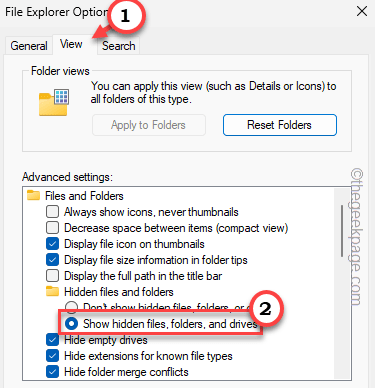Click the Advanced settings scrollbar thumb
The image size is (375, 388).
pos(342,231)
